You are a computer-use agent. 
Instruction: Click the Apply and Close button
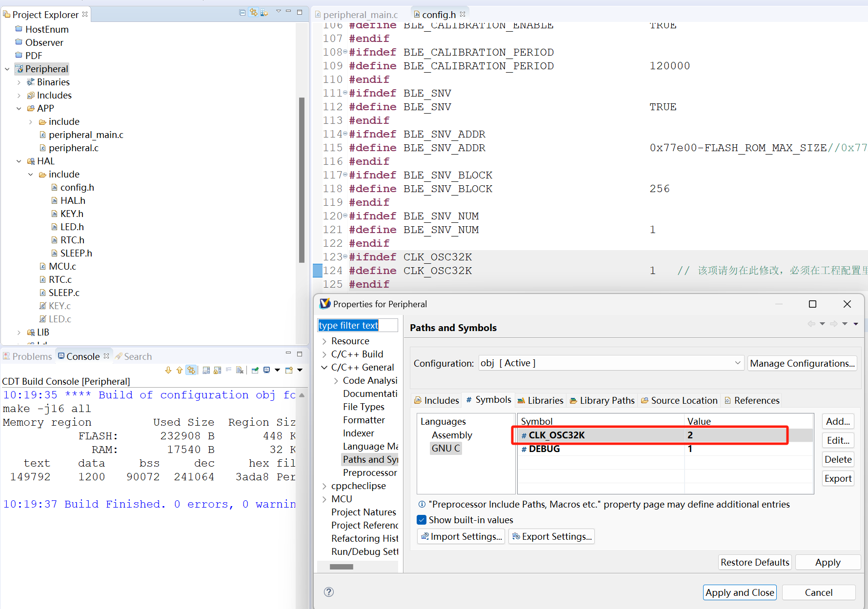[x=739, y=592]
